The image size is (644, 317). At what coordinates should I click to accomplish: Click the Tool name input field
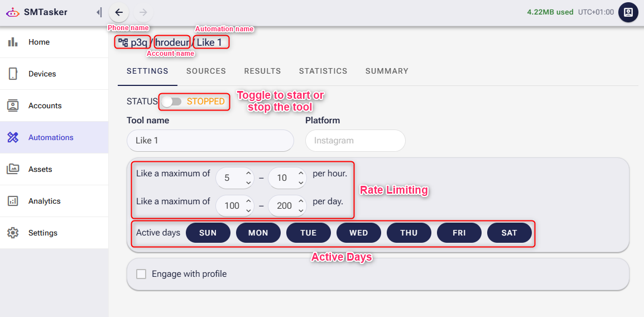(210, 141)
